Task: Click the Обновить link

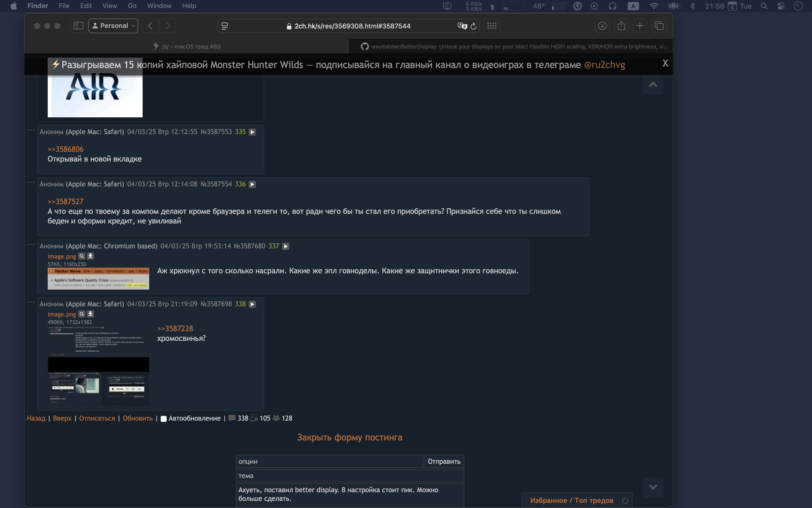Action: click(x=138, y=418)
